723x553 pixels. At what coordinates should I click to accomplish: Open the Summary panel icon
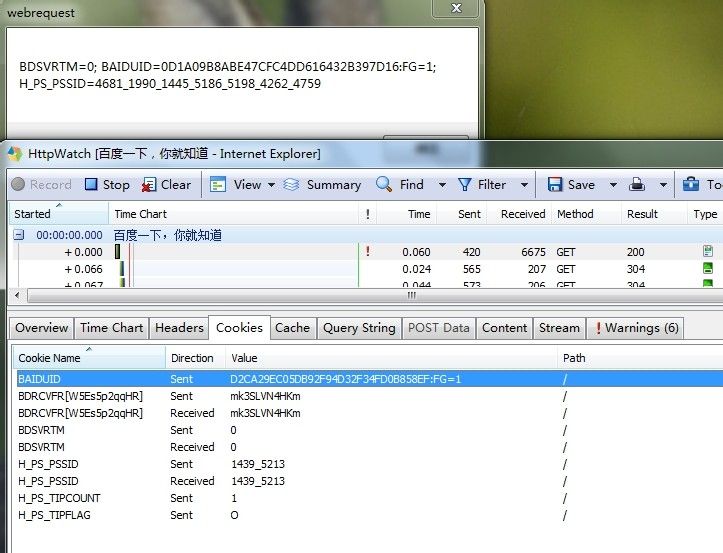click(x=291, y=184)
